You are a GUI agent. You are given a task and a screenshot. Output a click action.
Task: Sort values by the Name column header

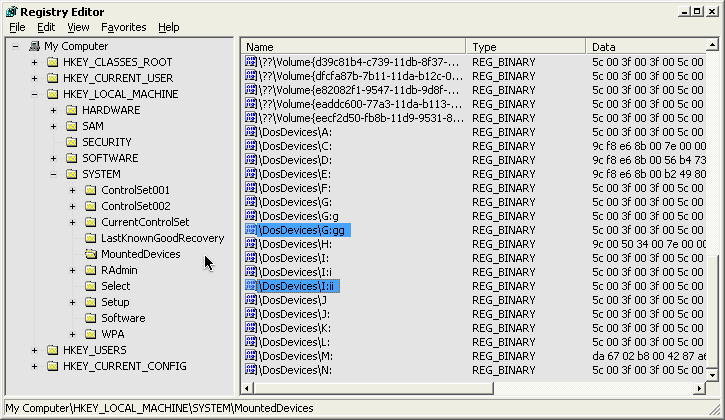353,47
